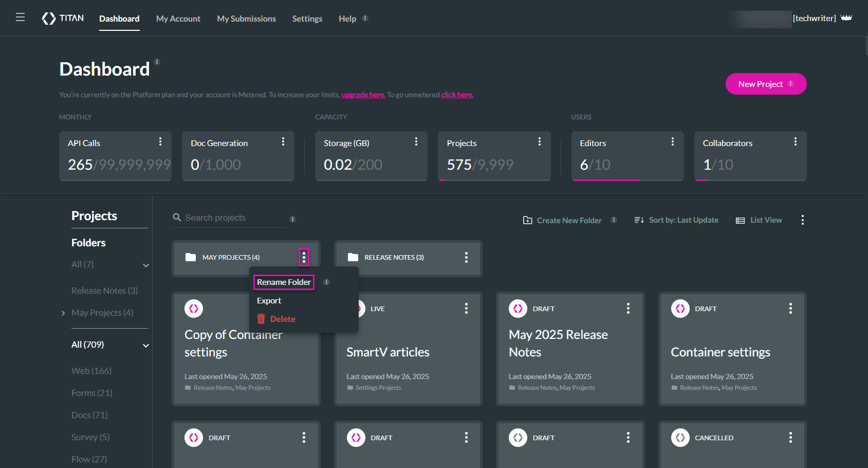Open API Calls card options menu
The image size is (868, 468).
pyautogui.click(x=160, y=141)
